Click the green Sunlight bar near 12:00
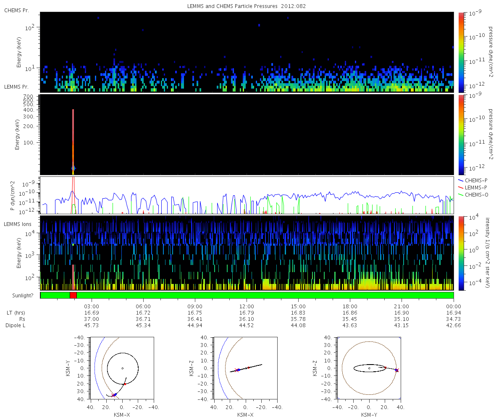504x420 pixels. click(x=247, y=295)
